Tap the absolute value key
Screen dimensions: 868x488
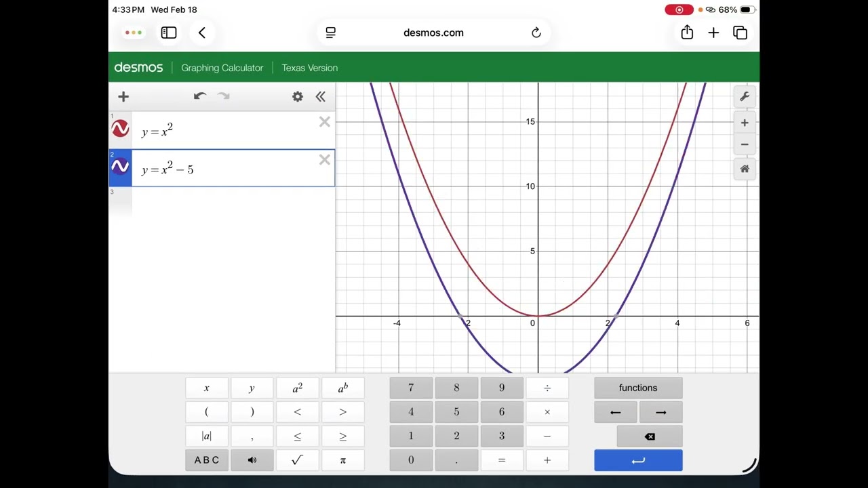click(x=207, y=436)
